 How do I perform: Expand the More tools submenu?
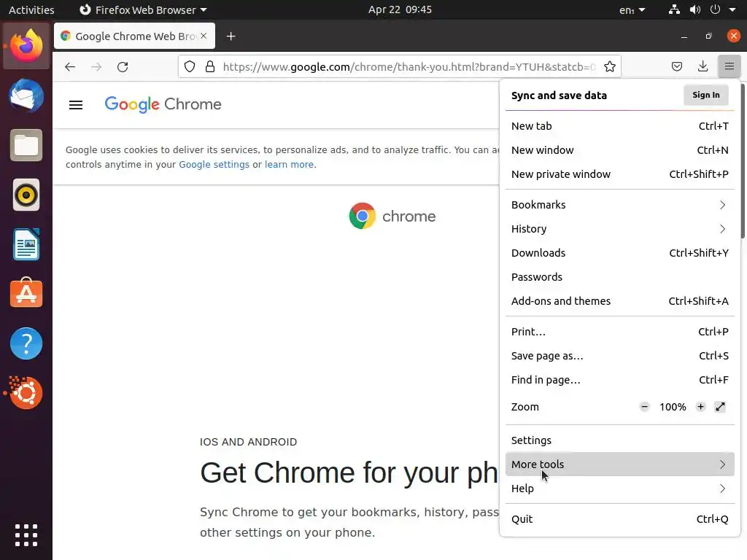pyautogui.click(x=620, y=464)
